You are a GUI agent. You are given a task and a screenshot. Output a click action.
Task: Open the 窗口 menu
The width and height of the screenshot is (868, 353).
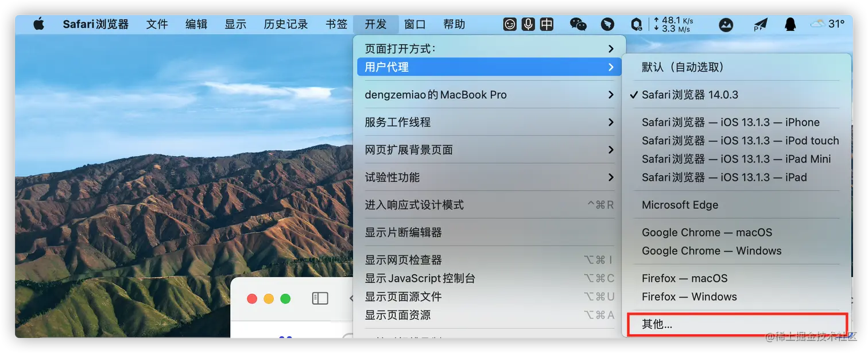pos(415,24)
